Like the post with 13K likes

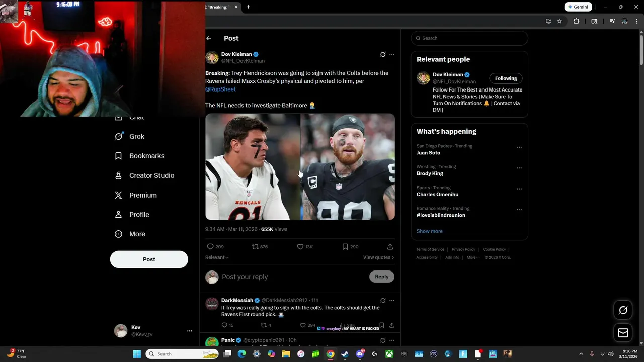click(x=300, y=247)
